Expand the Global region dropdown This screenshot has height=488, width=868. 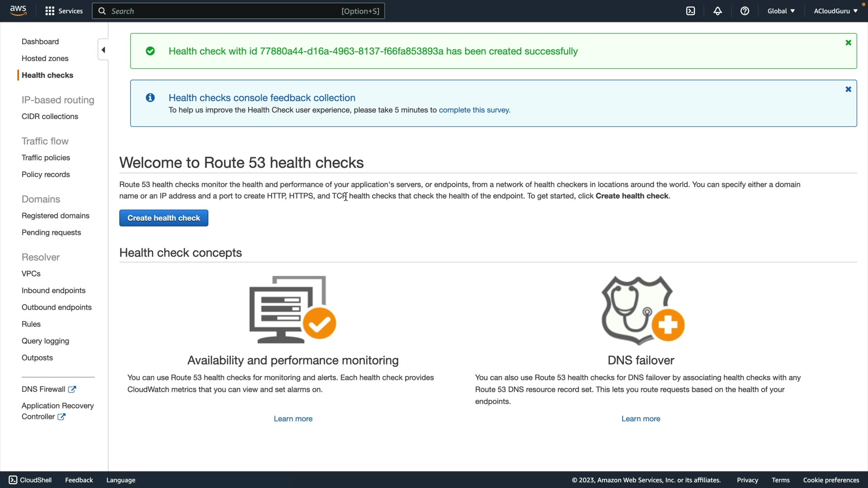pyautogui.click(x=781, y=11)
